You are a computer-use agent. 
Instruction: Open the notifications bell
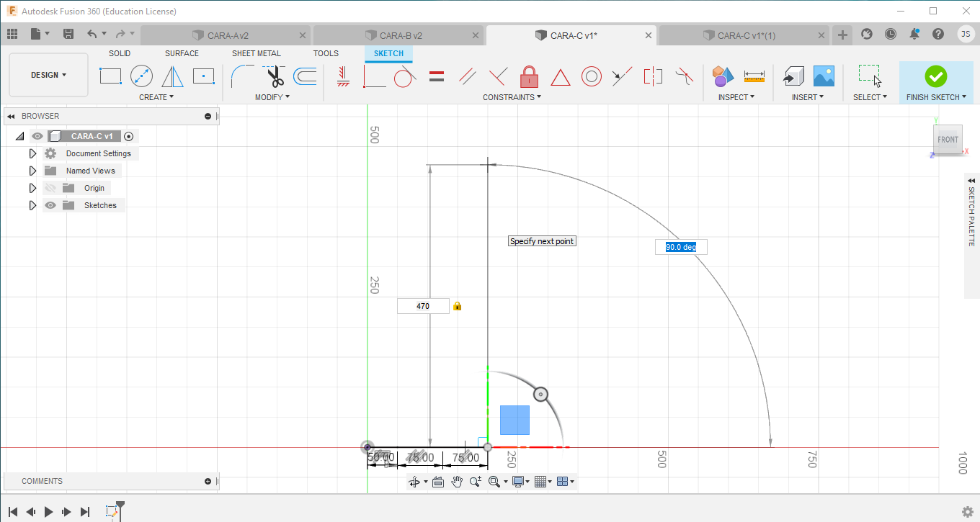914,34
